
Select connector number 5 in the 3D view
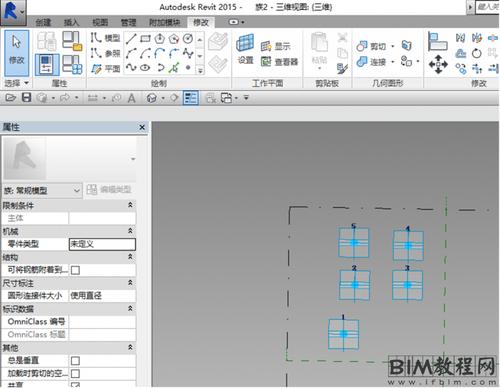coord(354,242)
